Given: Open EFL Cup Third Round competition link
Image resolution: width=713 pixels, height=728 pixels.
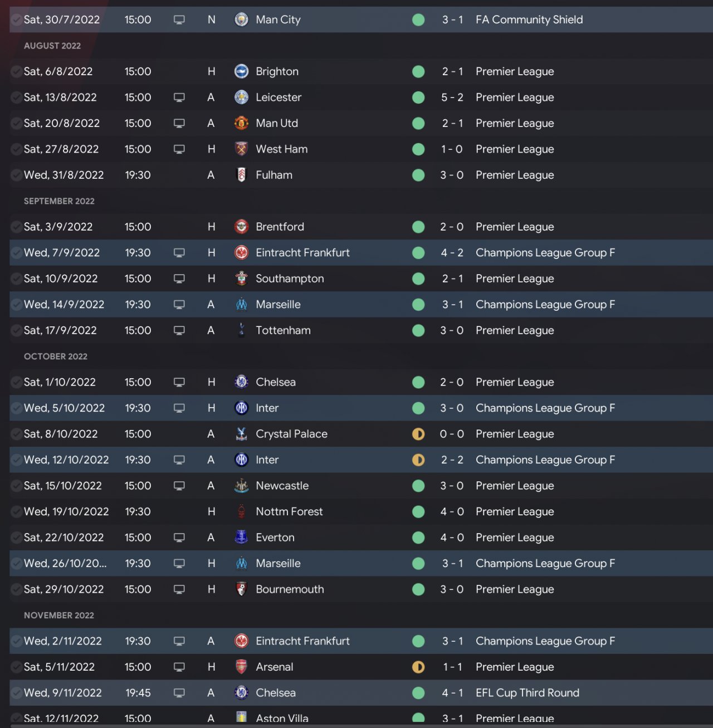Looking at the screenshot, I should point(527,693).
